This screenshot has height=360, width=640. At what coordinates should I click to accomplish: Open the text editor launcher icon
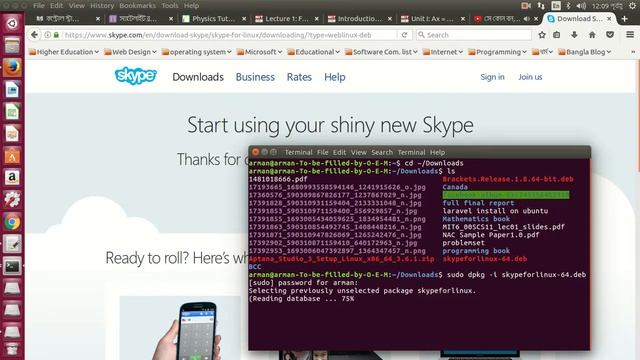point(12,244)
